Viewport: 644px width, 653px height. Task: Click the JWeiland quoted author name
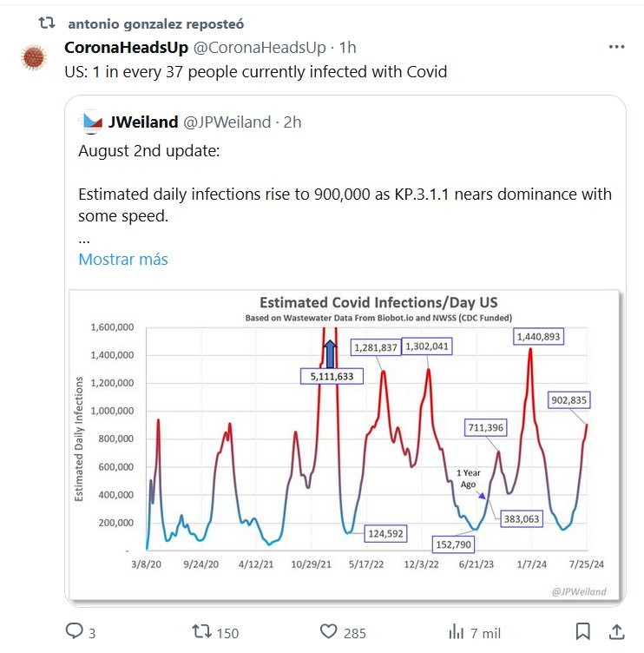pyautogui.click(x=142, y=122)
